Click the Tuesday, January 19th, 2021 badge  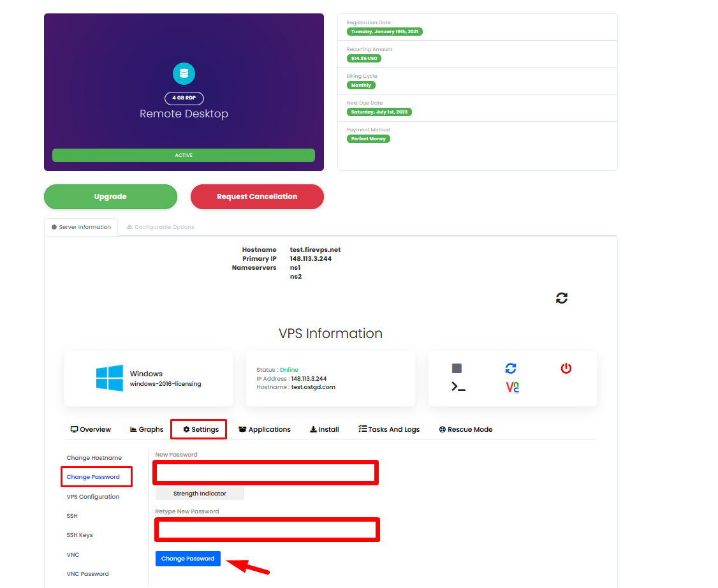[385, 32]
